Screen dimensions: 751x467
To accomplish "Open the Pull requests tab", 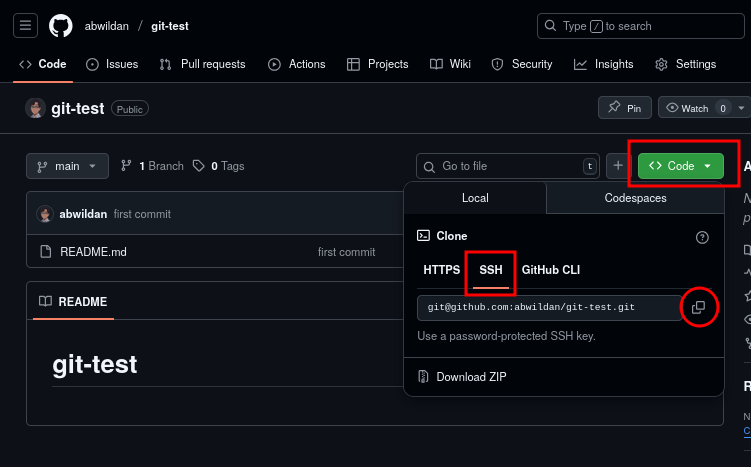I will 203,64.
